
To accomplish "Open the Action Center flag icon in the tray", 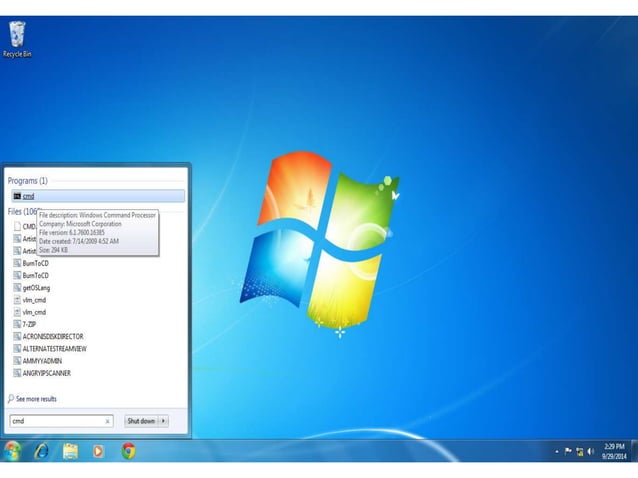I will [568, 451].
